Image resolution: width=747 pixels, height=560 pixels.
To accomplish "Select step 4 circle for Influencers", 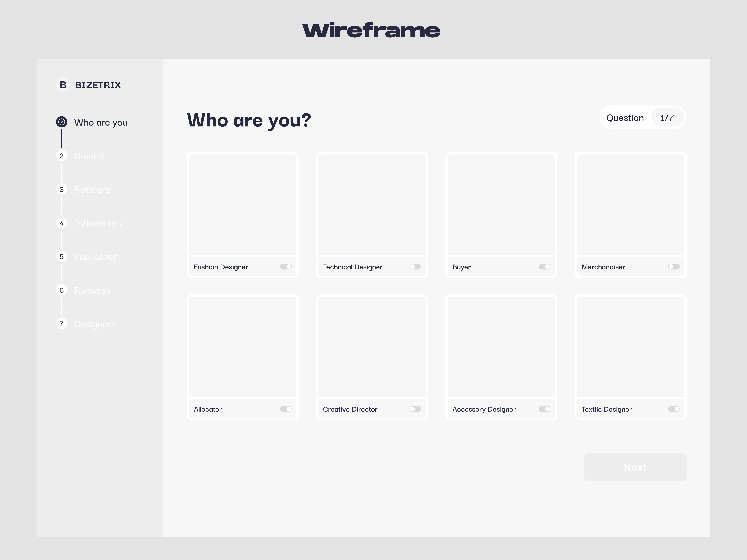I will [x=62, y=223].
